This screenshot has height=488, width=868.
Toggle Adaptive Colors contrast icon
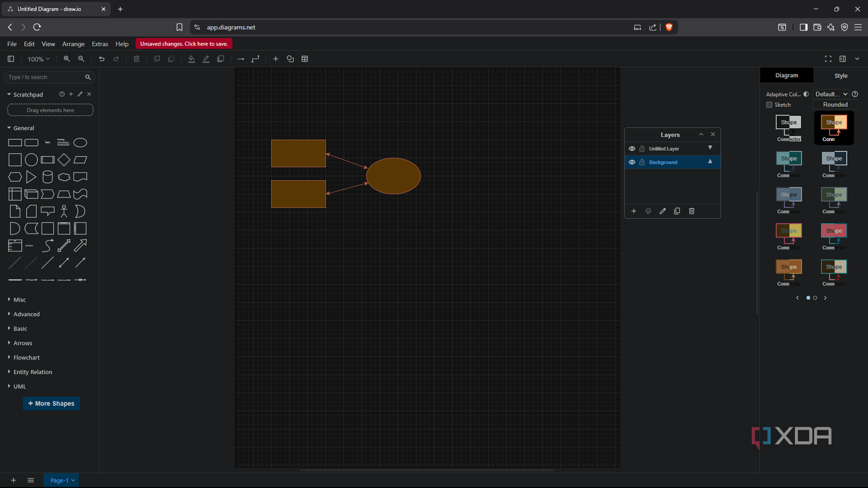click(x=806, y=94)
